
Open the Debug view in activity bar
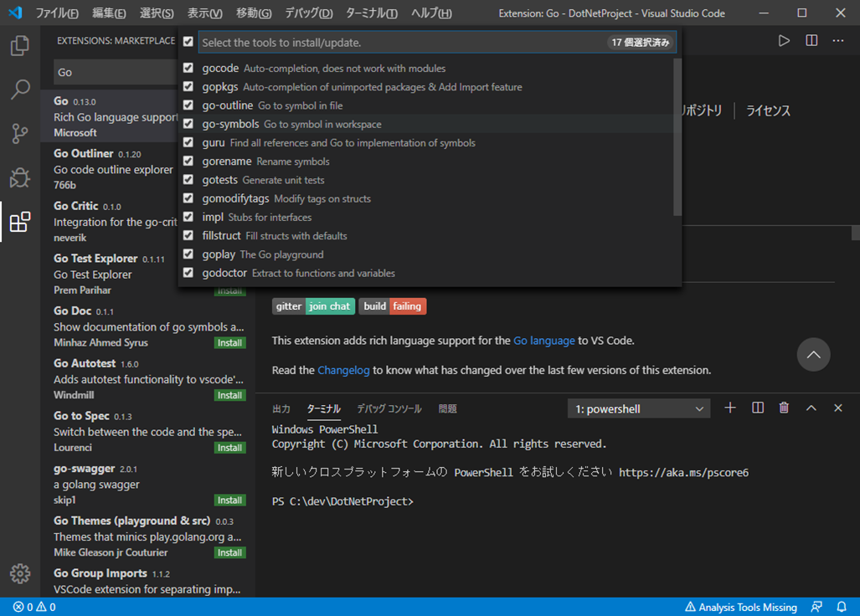[x=20, y=177]
